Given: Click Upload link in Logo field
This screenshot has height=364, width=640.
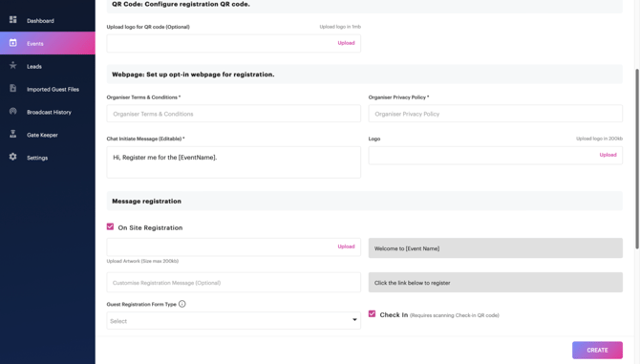Looking at the screenshot, I should (x=608, y=155).
